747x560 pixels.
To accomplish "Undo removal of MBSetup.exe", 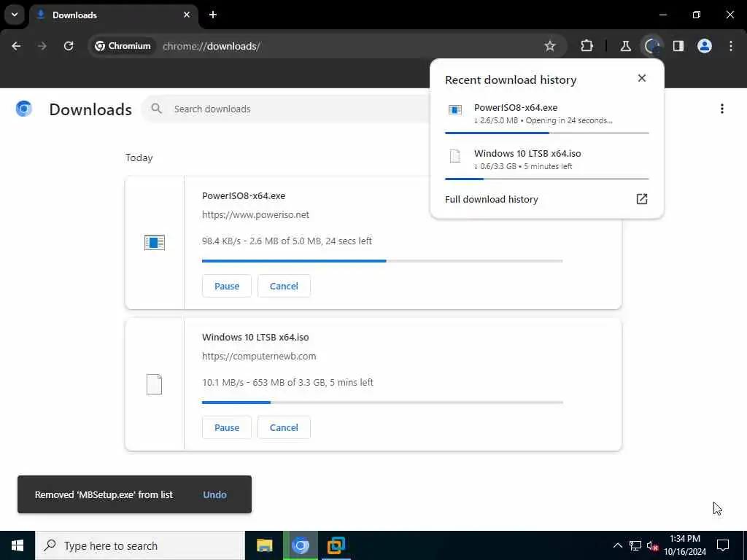I will pyautogui.click(x=215, y=495).
